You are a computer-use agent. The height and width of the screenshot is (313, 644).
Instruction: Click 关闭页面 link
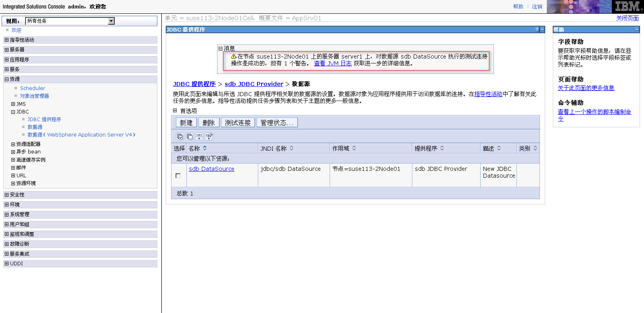coord(627,18)
